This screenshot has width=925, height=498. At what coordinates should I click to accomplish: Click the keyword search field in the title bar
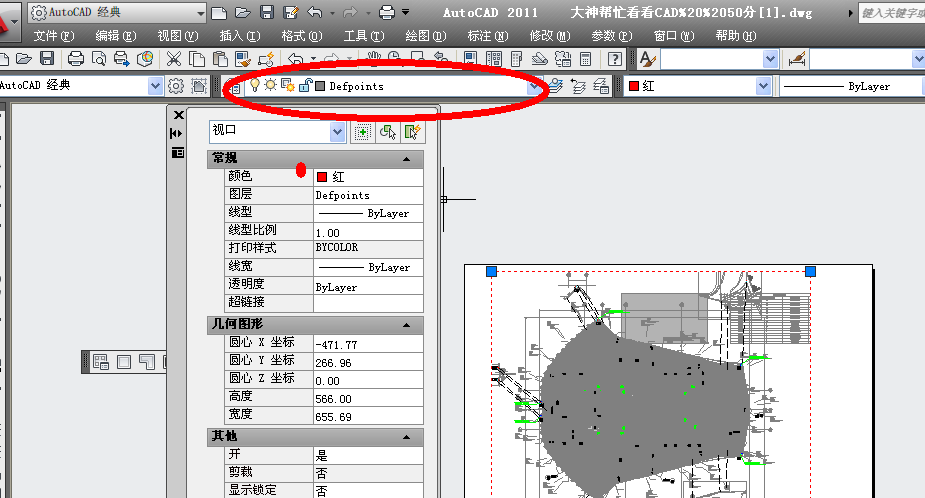pos(891,12)
